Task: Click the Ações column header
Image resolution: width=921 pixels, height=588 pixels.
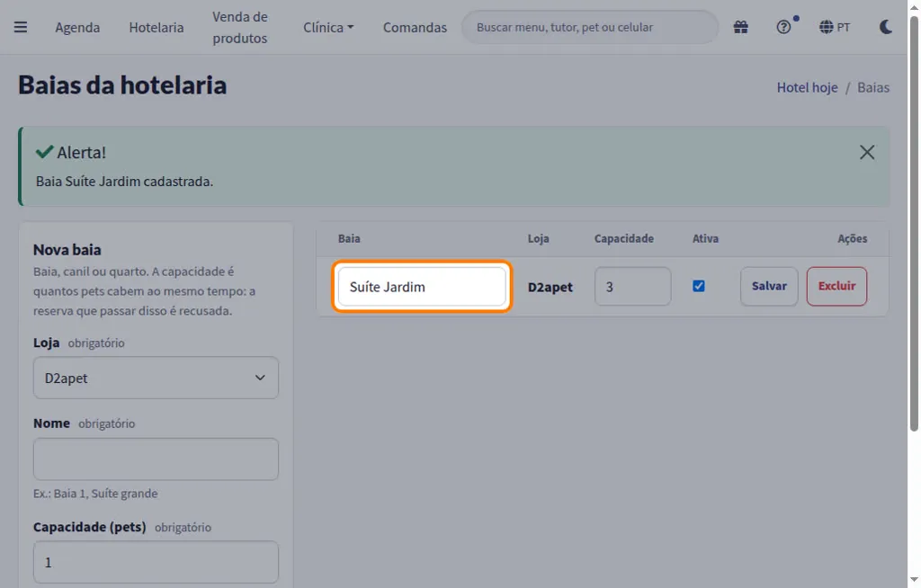Action: pos(853,238)
